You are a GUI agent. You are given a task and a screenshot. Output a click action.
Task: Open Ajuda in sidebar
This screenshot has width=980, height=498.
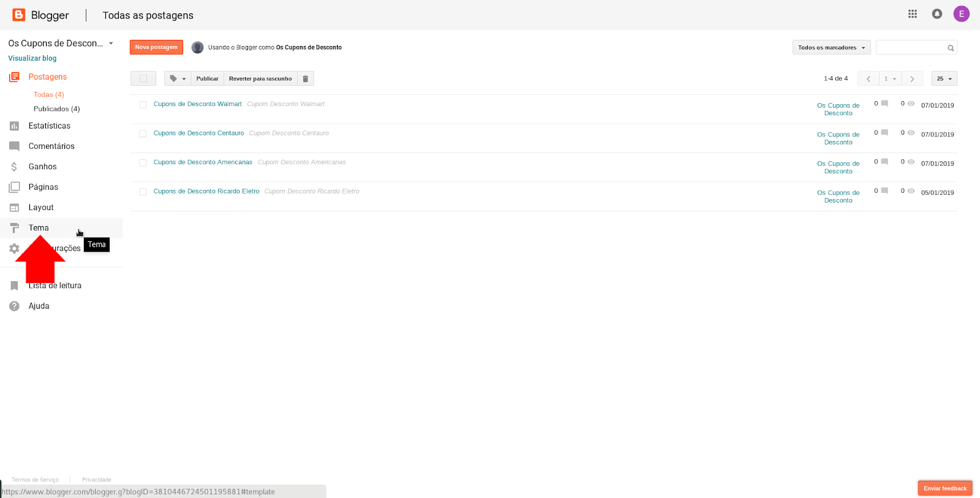click(39, 306)
